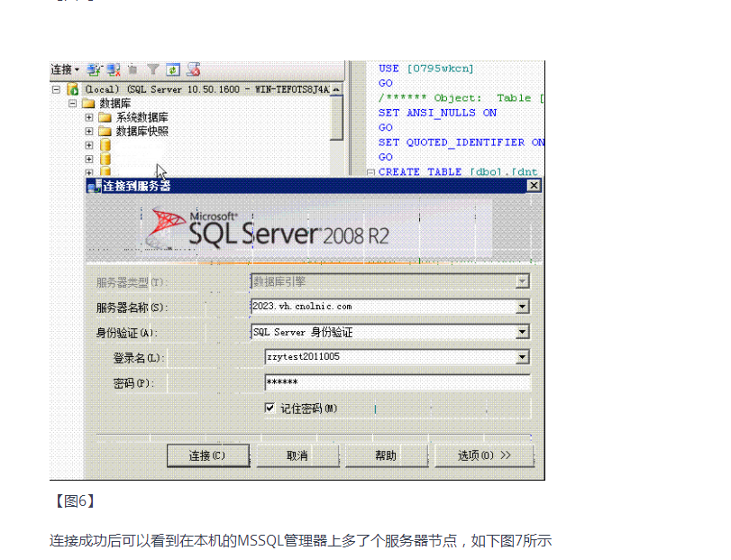This screenshot has width=731, height=560.
Task: Click Object Explorer vertical scrollbar thumb
Action: click(336, 117)
